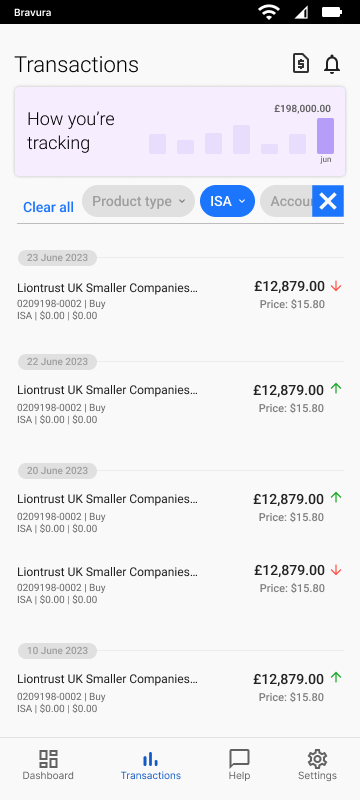Screen dimensions: 360x800
Task: Expand the Product type filter dropdown
Action: 138,201
